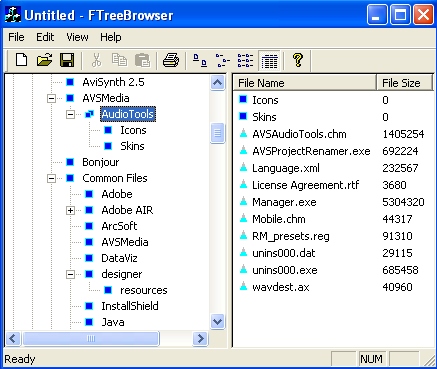Select Skins folder under AudioTools in tree
The height and width of the screenshot is (369, 437).
point(132,146)
